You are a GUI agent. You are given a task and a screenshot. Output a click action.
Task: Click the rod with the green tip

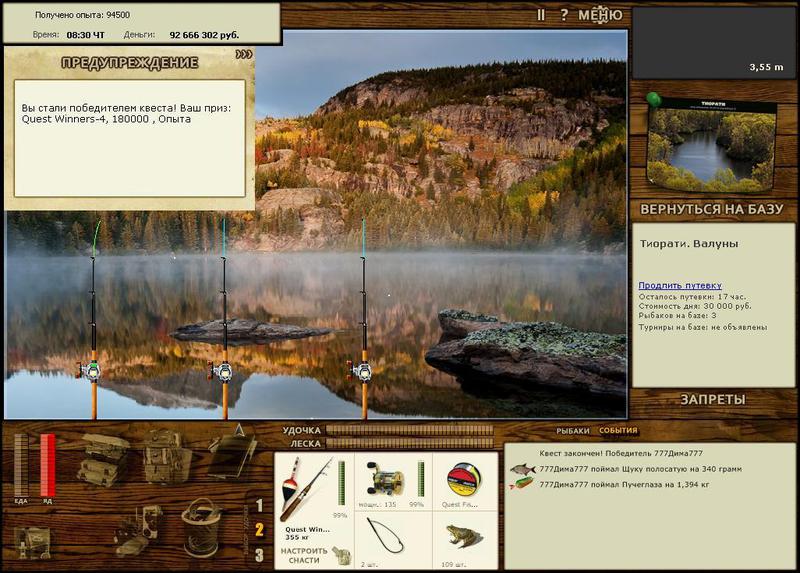pos(93,319)
